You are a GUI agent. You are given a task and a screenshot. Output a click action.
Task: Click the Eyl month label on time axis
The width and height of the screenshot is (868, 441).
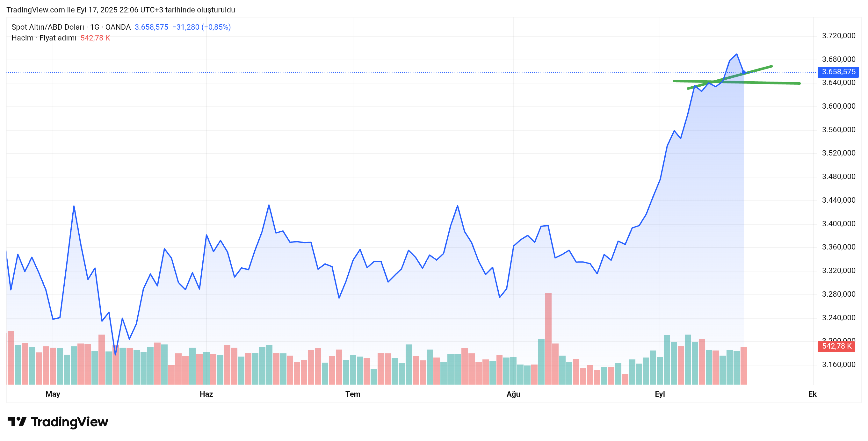point(659,394)
